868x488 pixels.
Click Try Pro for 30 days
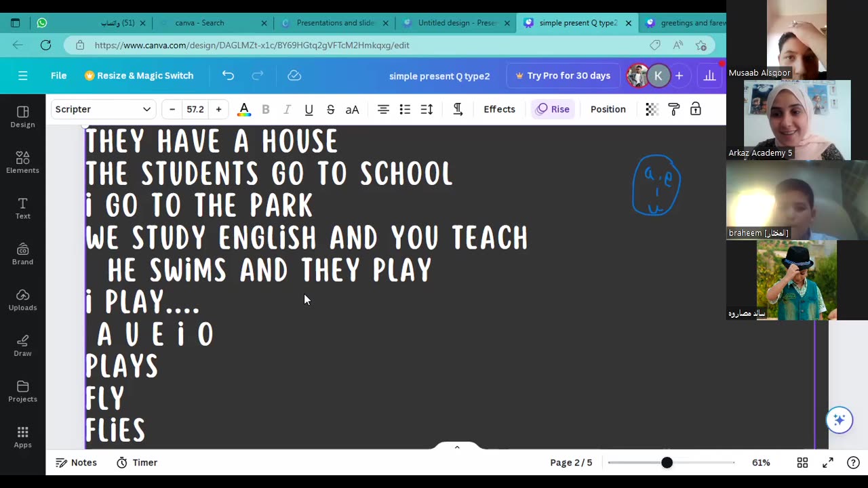[563, 76]
